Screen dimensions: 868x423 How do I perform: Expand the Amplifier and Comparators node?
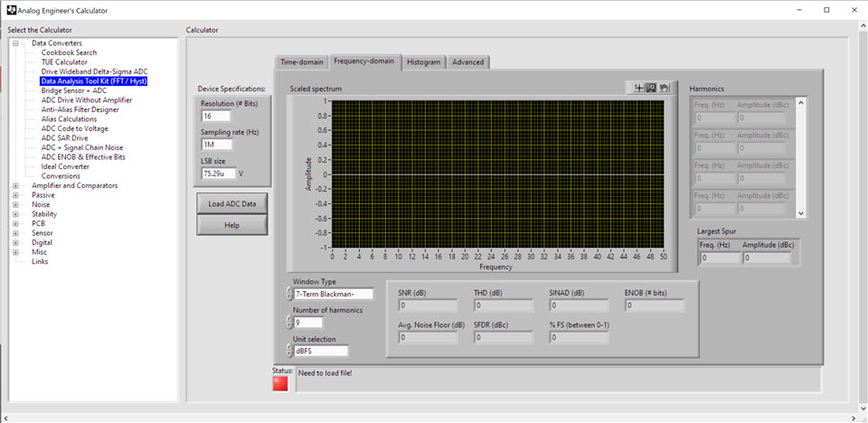pos(15,185)
